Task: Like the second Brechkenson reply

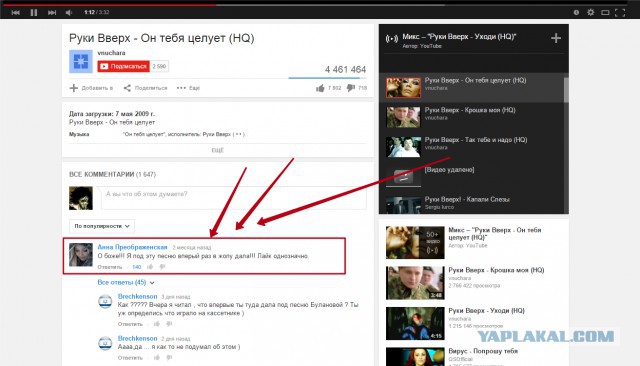Action: 157,358
